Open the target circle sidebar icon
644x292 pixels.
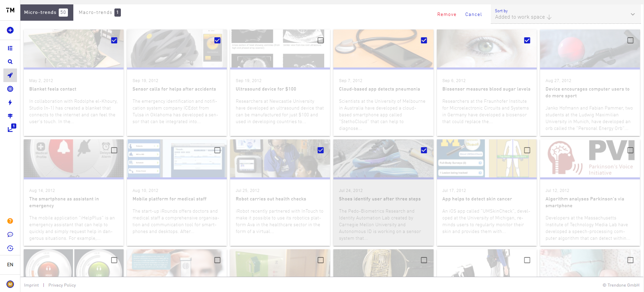coord(10,89)
